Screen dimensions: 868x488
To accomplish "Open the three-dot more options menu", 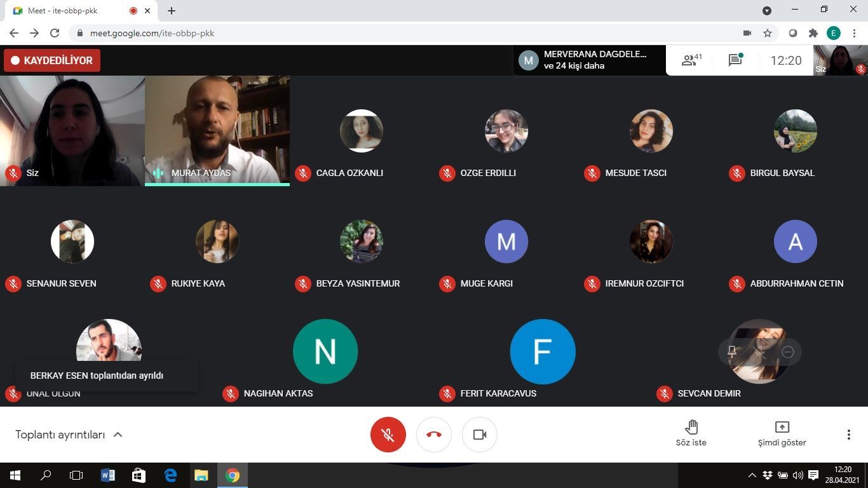I will [x=848, y=435].
